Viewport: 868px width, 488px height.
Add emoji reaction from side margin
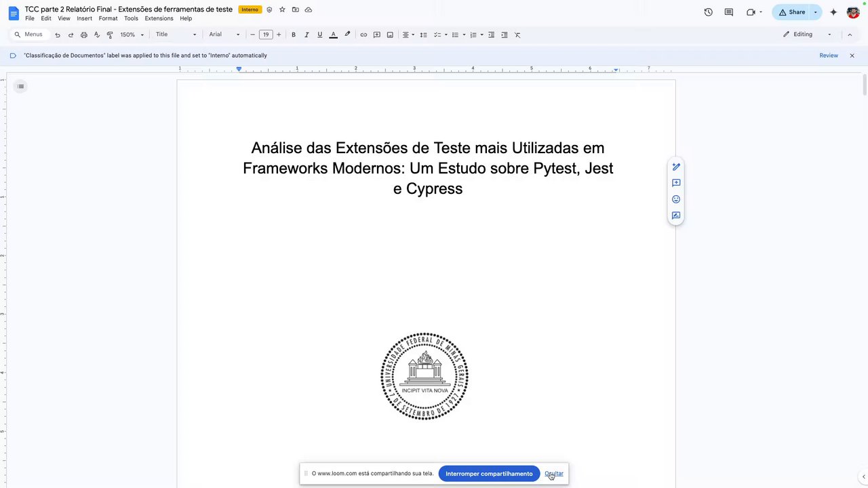coord(676,199)
